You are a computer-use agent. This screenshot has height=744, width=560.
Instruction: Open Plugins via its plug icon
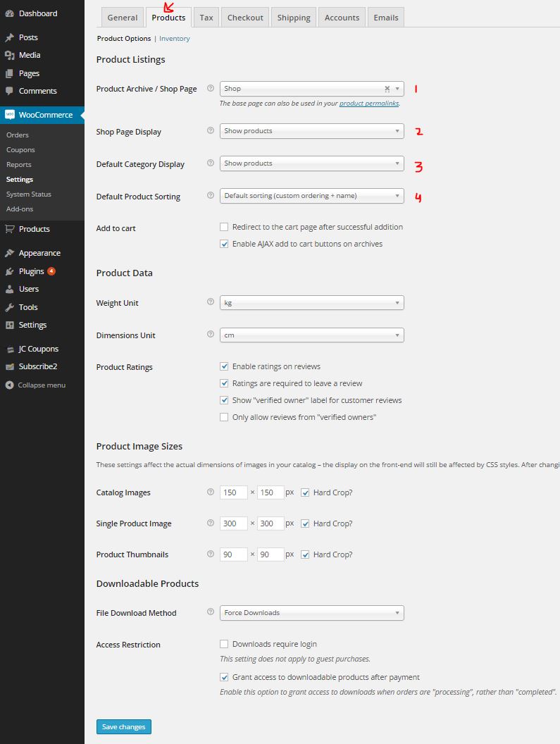(9, 271)
